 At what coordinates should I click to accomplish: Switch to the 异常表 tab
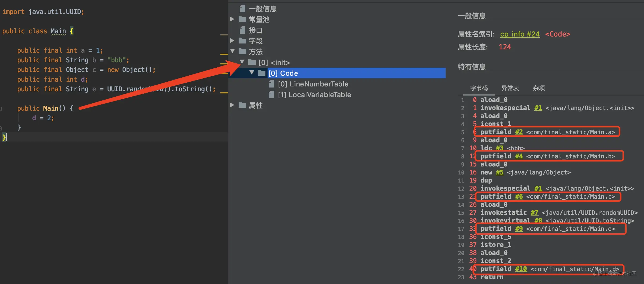510,88
